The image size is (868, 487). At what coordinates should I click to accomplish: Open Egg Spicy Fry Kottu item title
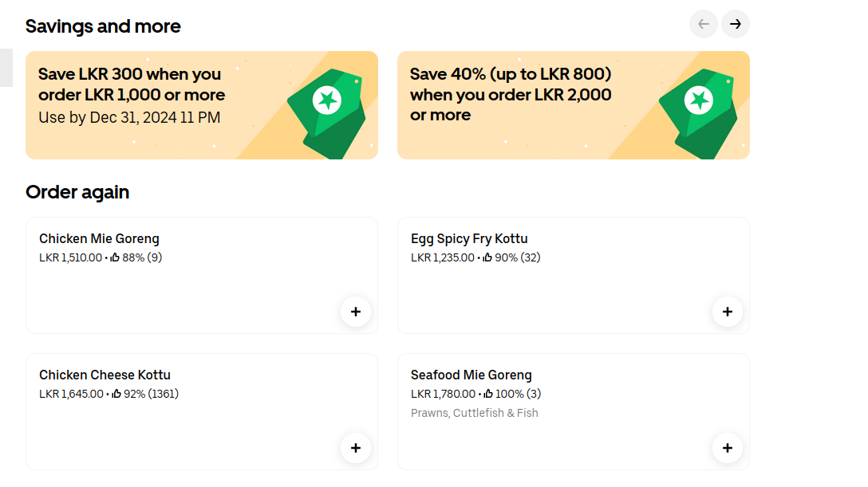coord(469,239)
